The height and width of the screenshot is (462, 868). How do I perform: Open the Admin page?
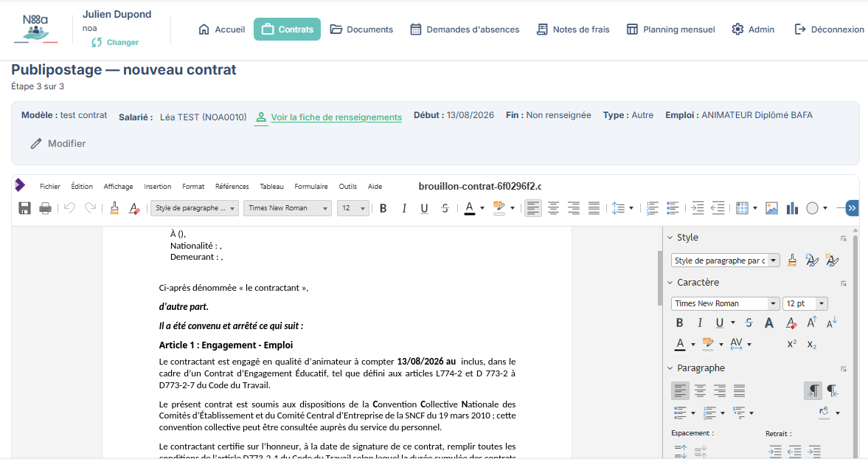click(753, 30)
